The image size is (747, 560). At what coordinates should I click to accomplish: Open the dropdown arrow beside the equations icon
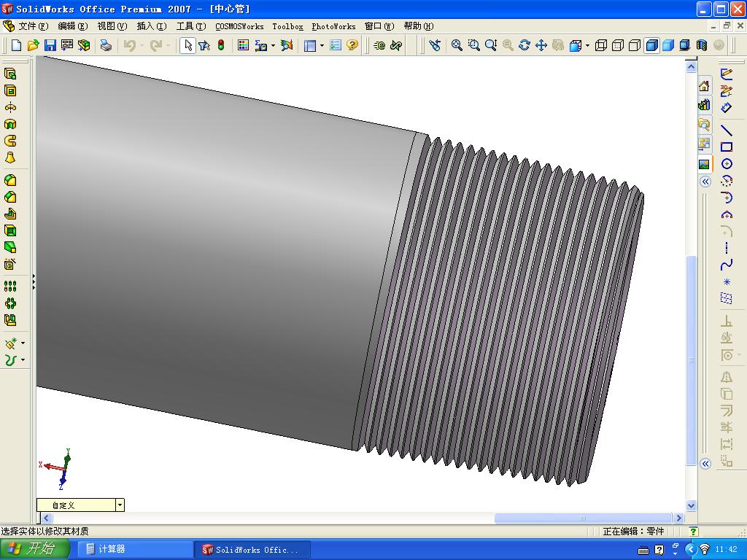point(273,46)
